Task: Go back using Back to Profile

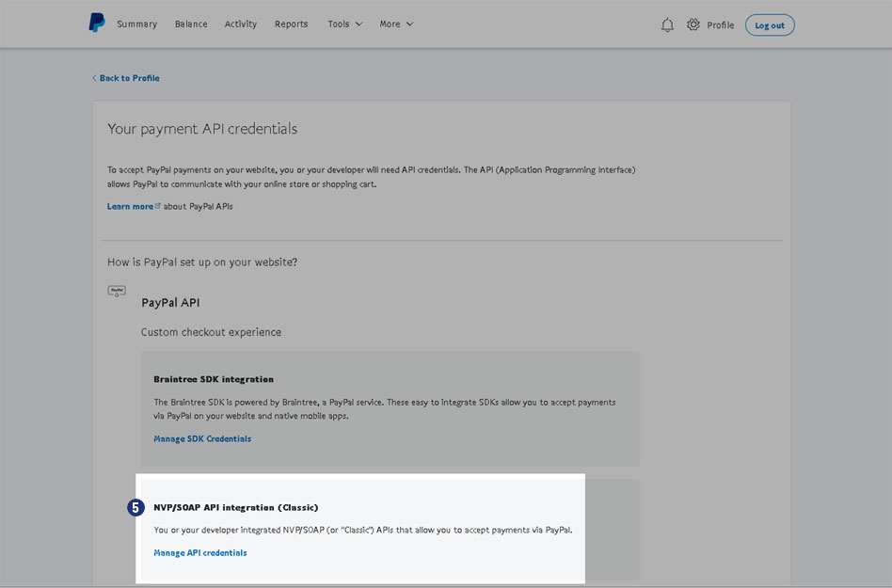Action: (x=126, y=78)
